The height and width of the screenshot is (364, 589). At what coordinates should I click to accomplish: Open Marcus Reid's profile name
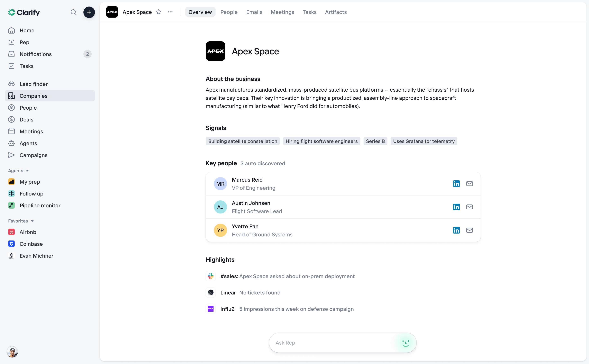pos(247,180)
